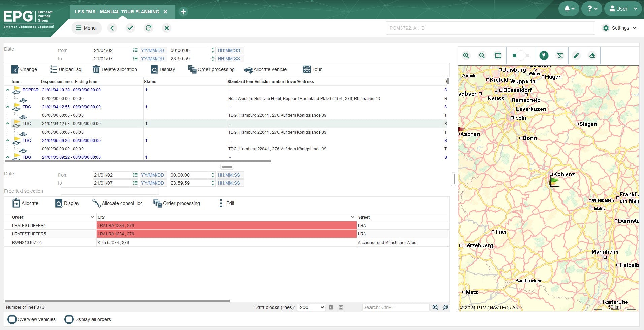Switch to the LFS.TMS Manual Tour Planning tab
644x330 pixels.
pos(118,11)
